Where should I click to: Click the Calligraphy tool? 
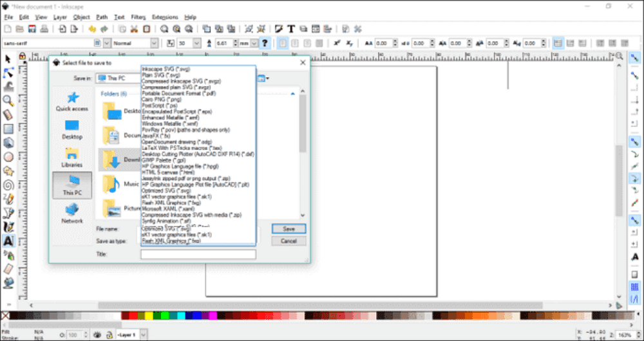point(8,227)
